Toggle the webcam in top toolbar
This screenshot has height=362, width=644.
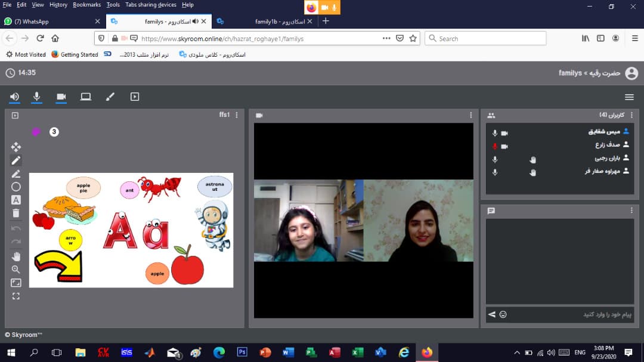coord(61,97)
